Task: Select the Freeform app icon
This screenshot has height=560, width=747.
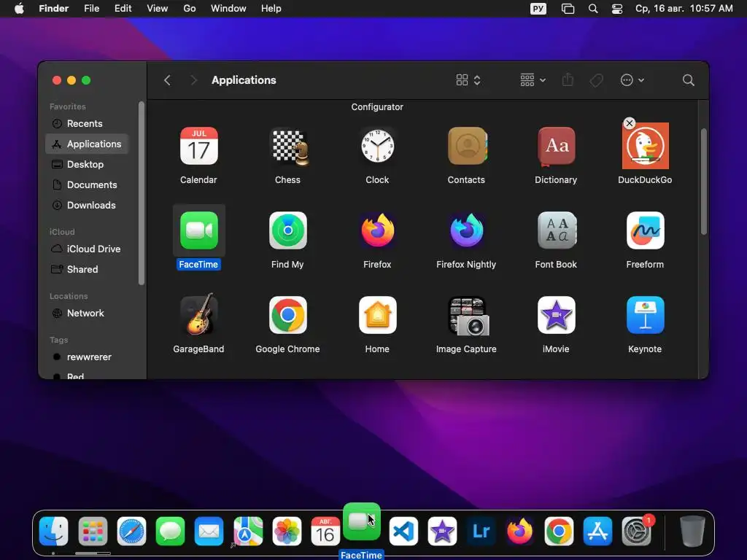Action: point(646,230)
